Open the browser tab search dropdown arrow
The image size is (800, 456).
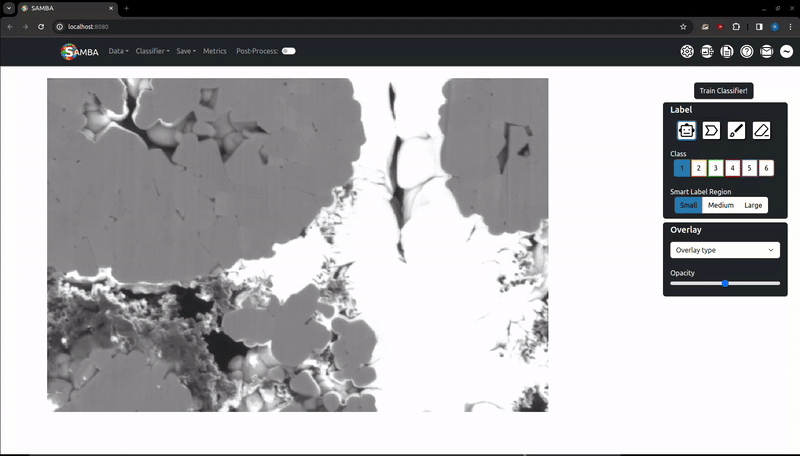[9, 8]
